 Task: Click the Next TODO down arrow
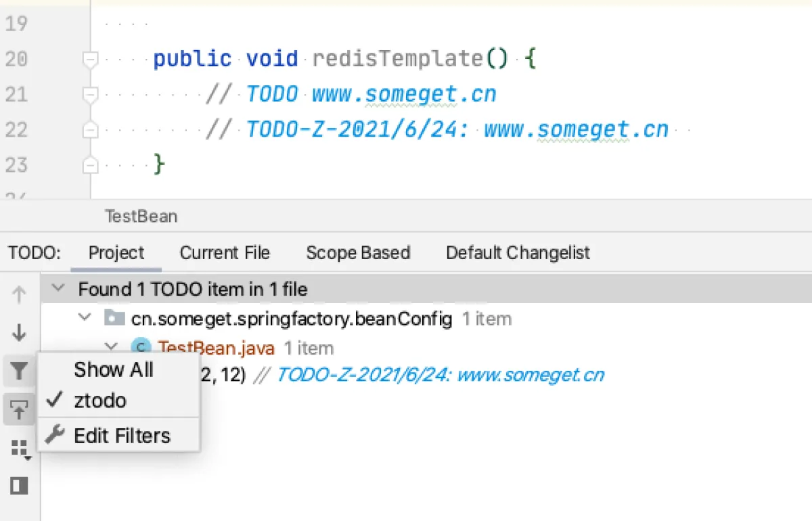(x=19, y=332)
